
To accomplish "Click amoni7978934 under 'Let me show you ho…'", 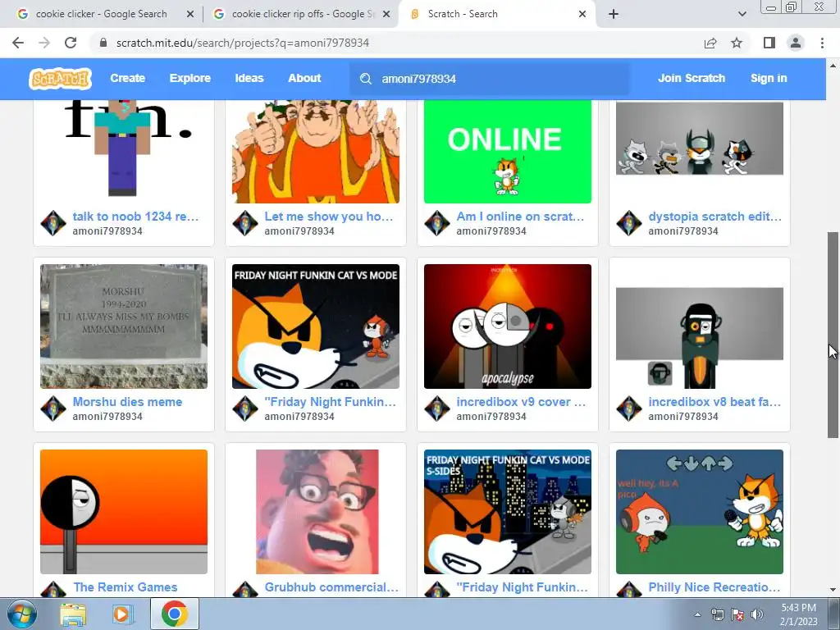I will click(x=299, y=231).
